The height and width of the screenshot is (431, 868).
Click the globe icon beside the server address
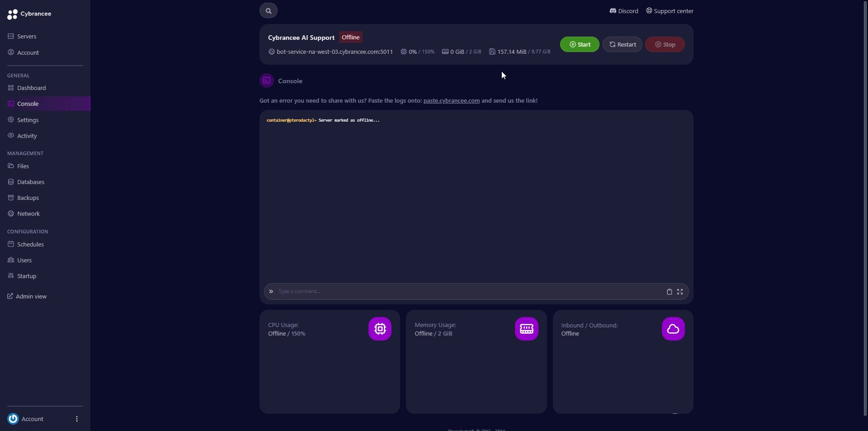coord(272,52)
